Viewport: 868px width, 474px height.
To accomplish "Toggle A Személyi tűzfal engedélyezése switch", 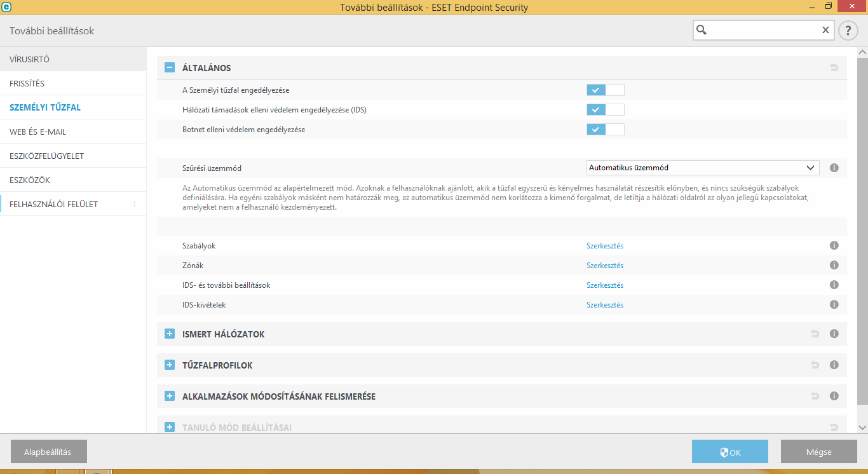I will [x=606, y=90].
